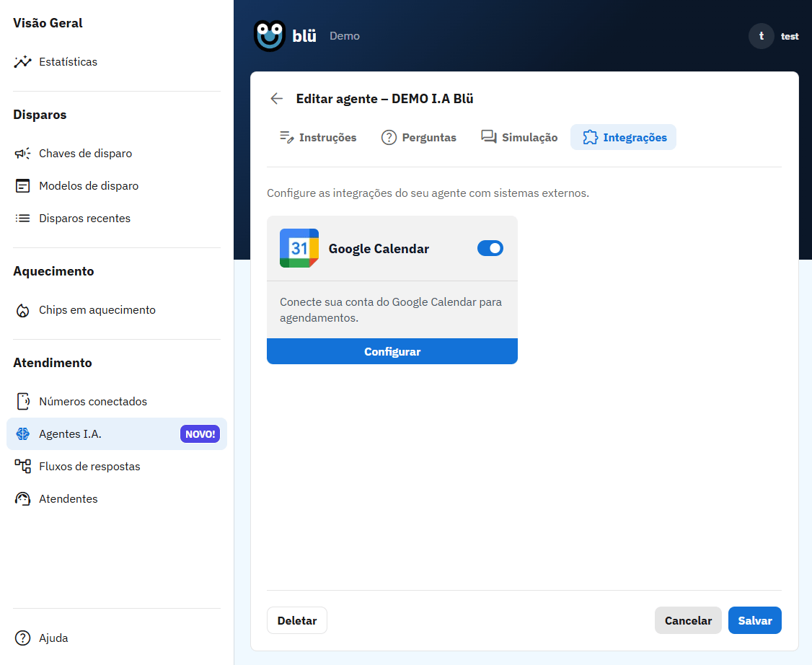This screenshot has height=665, width=812.
Task: Click the Deletar button
Action: pos(296,620)
